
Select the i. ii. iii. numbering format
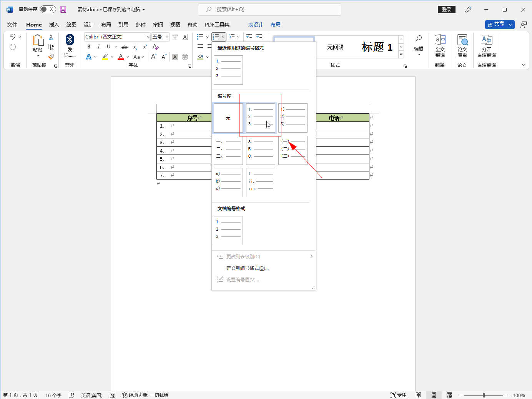[x=261, y=183]
